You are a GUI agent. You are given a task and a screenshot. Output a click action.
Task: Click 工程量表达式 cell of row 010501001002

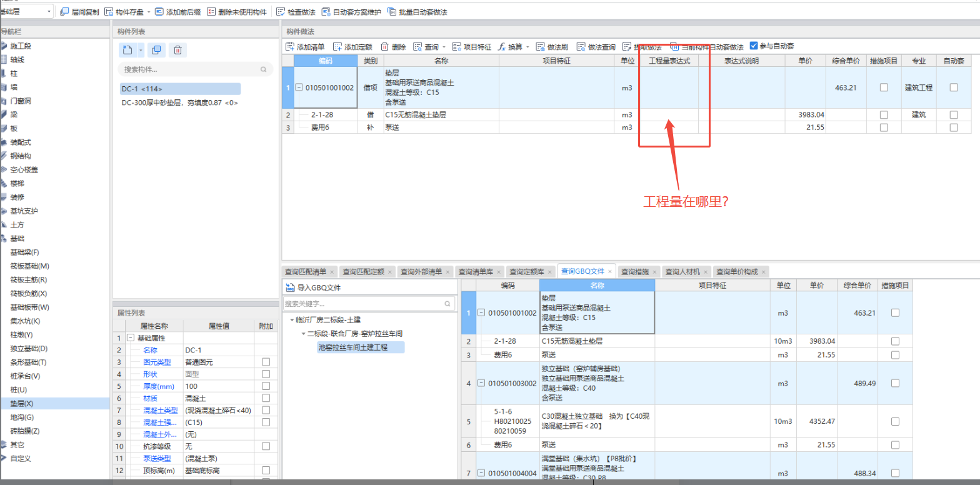pos(669,87)
